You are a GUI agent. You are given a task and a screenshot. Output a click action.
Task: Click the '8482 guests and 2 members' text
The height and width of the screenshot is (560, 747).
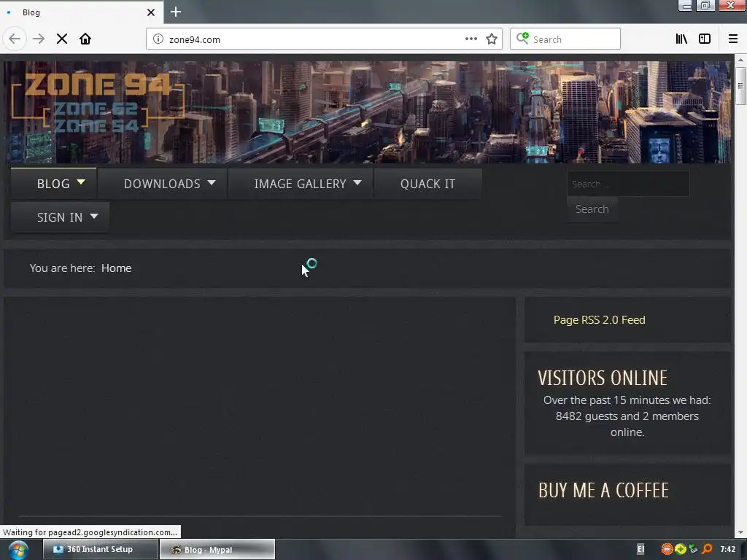[x=627, y=416]
